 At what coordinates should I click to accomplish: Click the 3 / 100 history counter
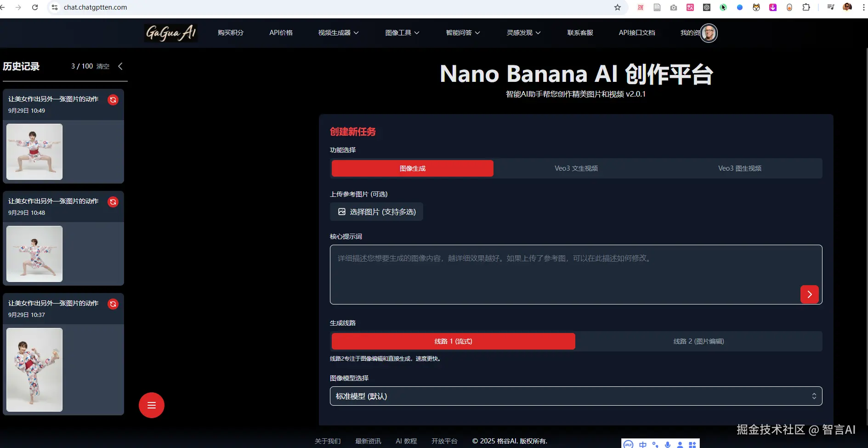82,66
